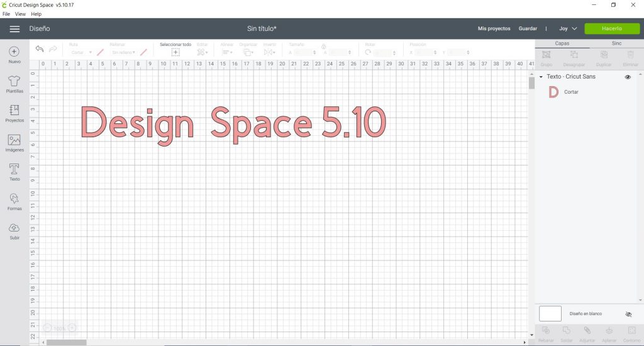Collapse the Texto - Cricut Sans layer group
Screen dimensions: 644x346
pos(541,77)
